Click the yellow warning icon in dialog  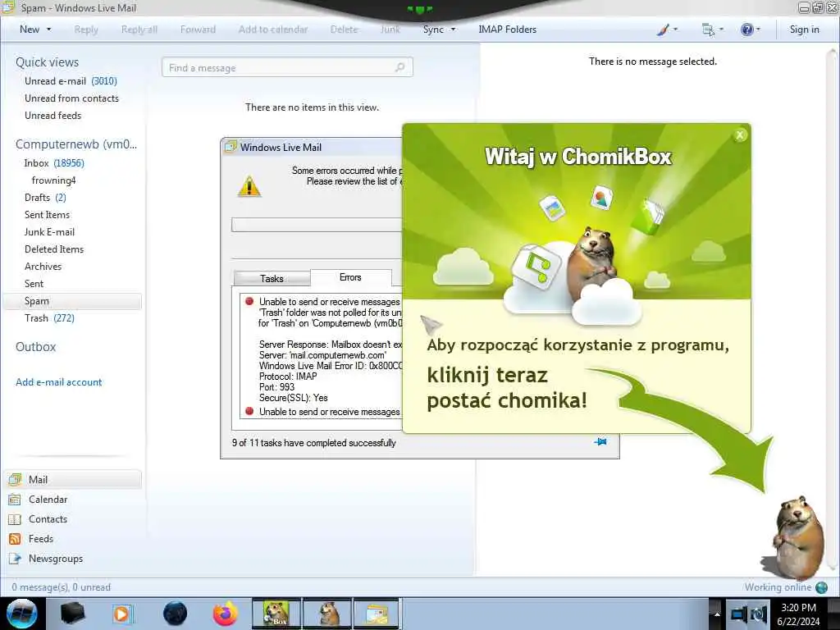(x=249, y=186)
